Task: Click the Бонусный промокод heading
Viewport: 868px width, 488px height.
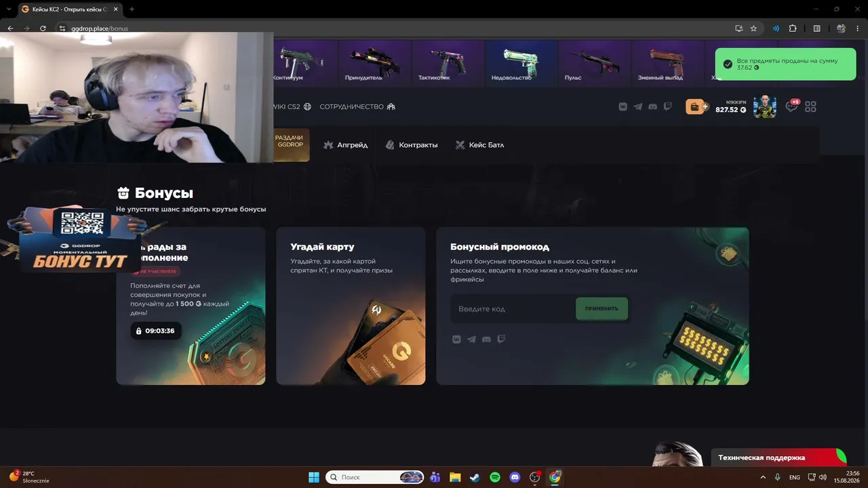Action: (x=500, y=247)
